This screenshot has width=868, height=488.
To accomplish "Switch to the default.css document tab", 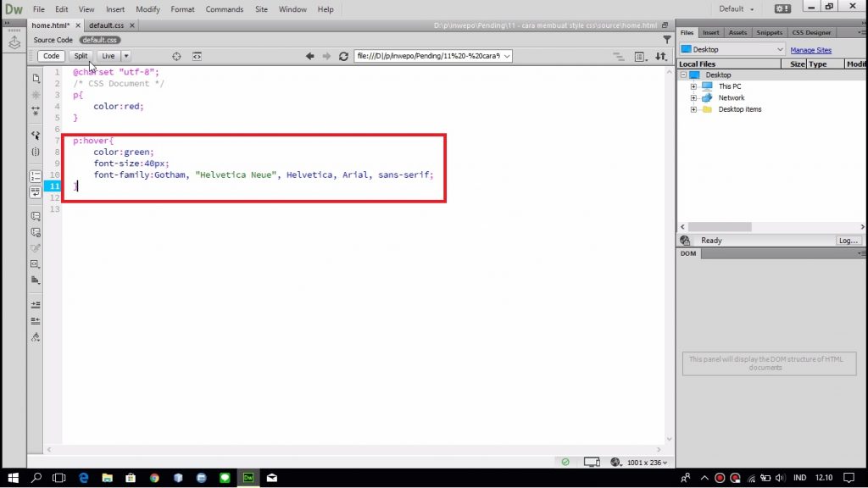I will click(x=106, y=25).
